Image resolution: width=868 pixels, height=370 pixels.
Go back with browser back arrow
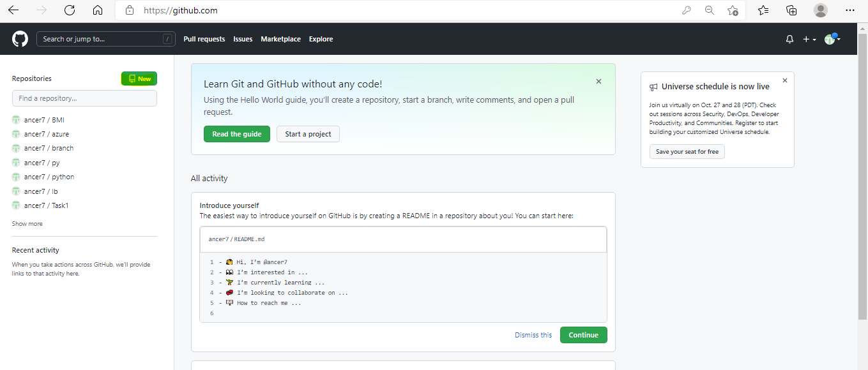(13, 10)
